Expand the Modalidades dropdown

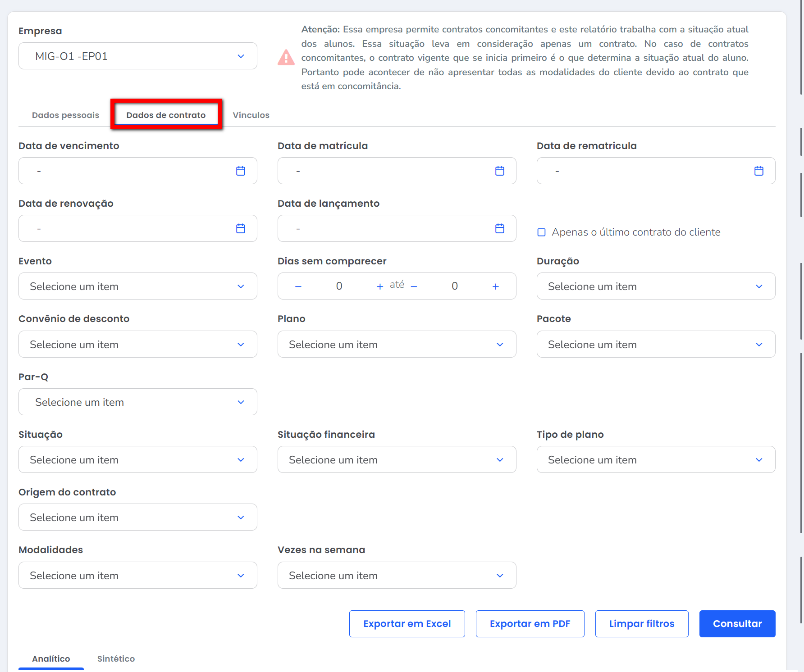pos(137,576)
